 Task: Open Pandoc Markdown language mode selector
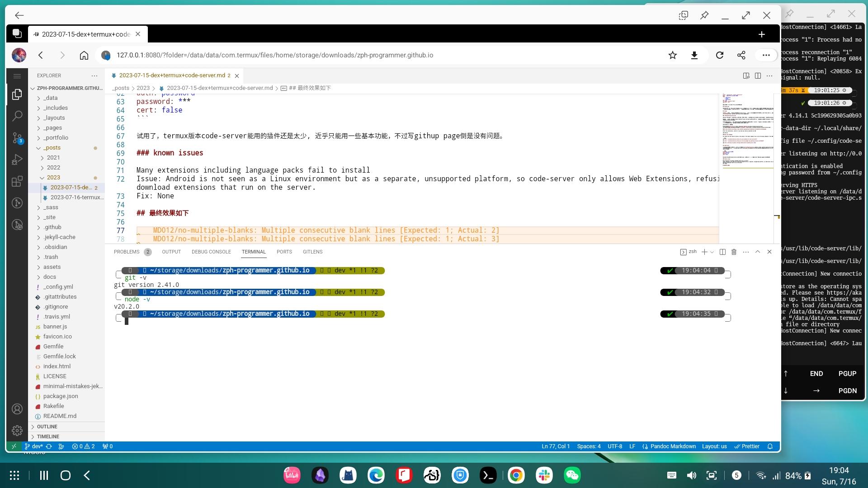673,446
